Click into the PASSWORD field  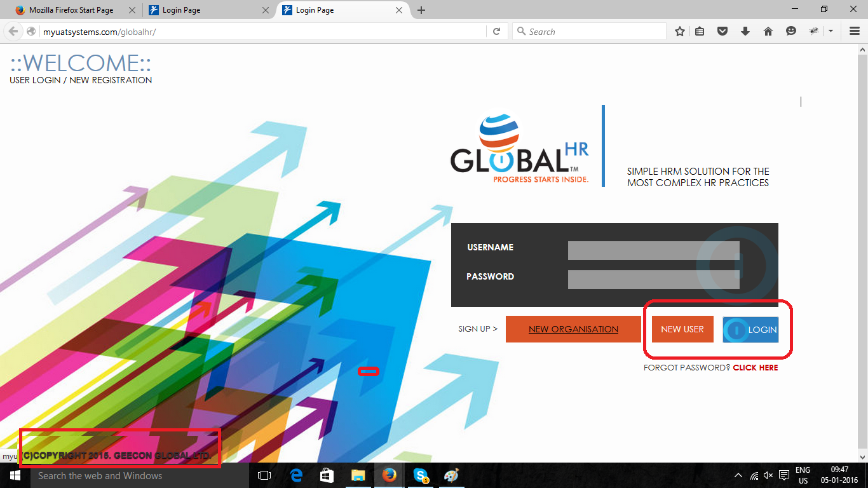pos(653,279)
